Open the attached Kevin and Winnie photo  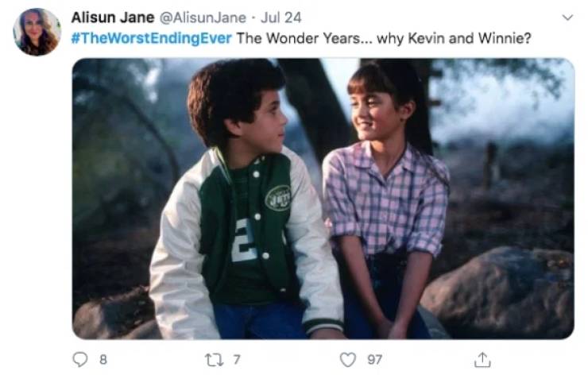322,199
